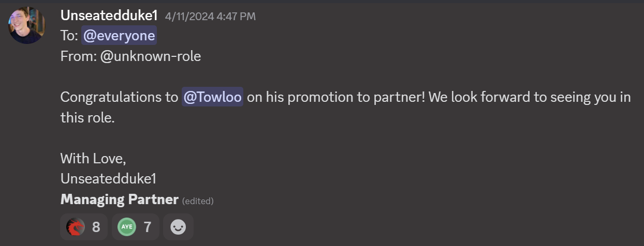Click the Unseatedduke1 signature under With Love
Viewport: 644px width, 246px height.
108,179
